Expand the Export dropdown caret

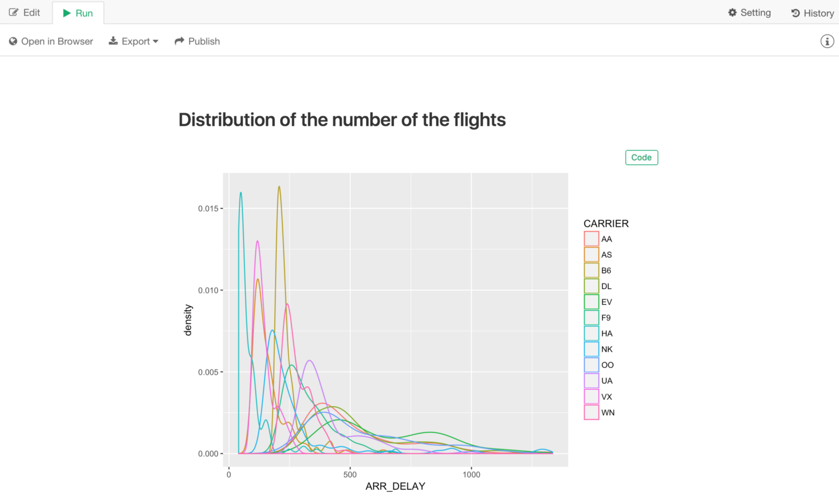click(x=156, y=41)
